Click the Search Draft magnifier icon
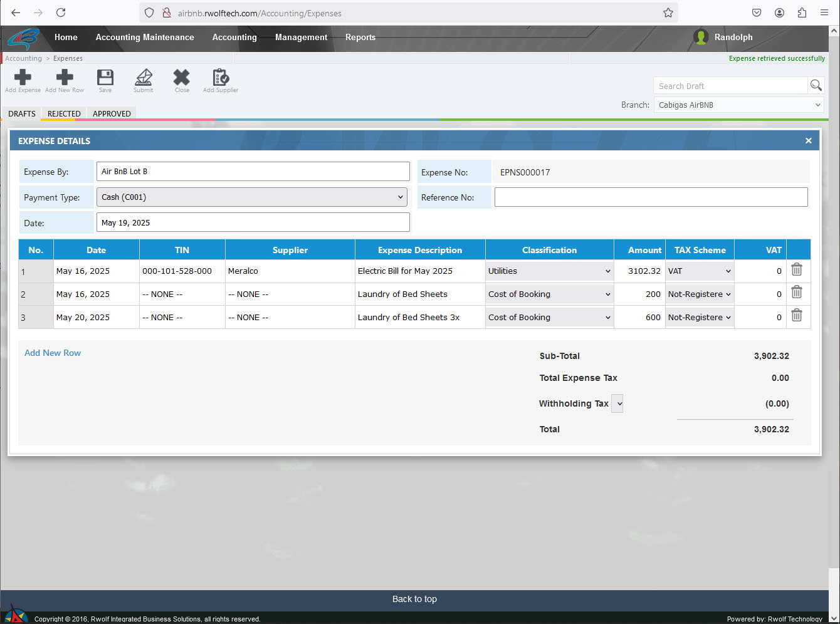The width and height of the screenshot is (840, 624). pos(816,85)
